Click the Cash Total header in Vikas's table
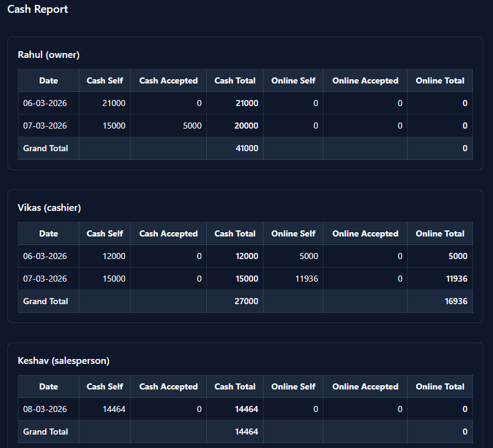This screenshot has width=493, height=448. coord(235,233)
